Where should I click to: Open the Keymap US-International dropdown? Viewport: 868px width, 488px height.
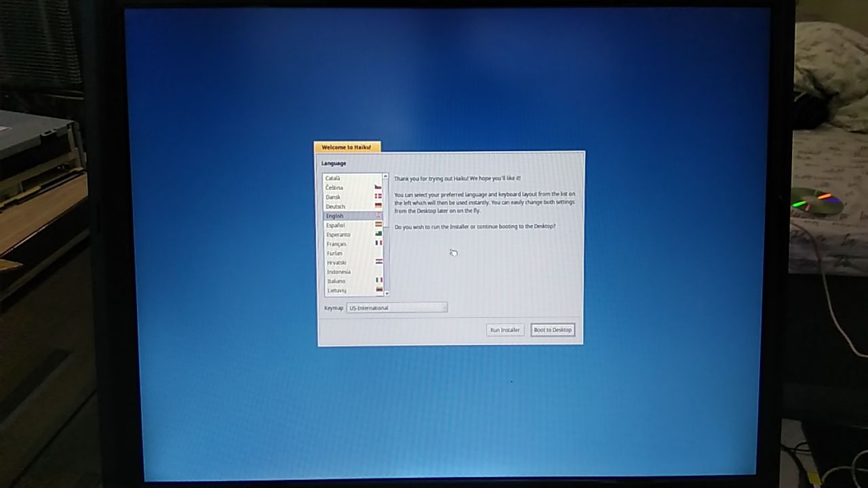(x=397, y=308)
